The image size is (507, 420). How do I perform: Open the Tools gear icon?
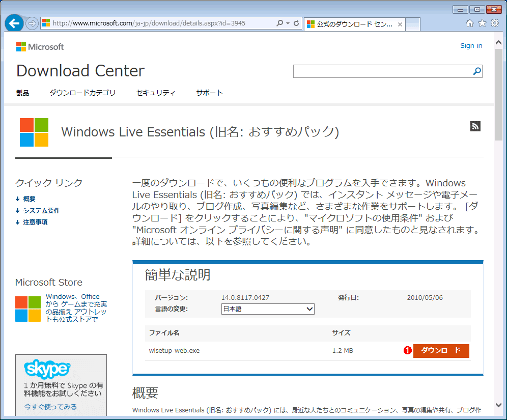pyautogui.click(x=495, y=23)
